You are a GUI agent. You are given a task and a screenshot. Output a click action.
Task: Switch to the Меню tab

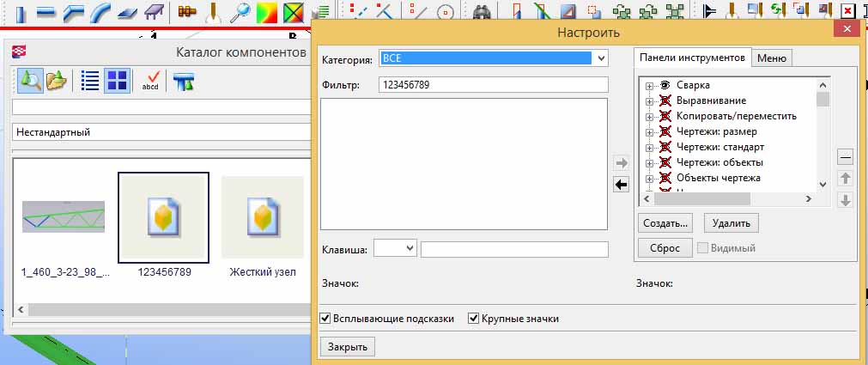(772, 58)
